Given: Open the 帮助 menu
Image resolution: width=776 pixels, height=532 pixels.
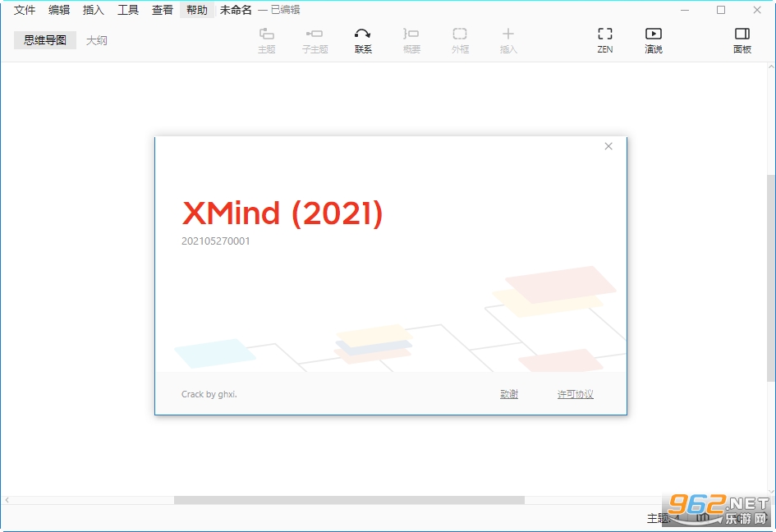Looking at the screenshot, I should click(197, 10).
